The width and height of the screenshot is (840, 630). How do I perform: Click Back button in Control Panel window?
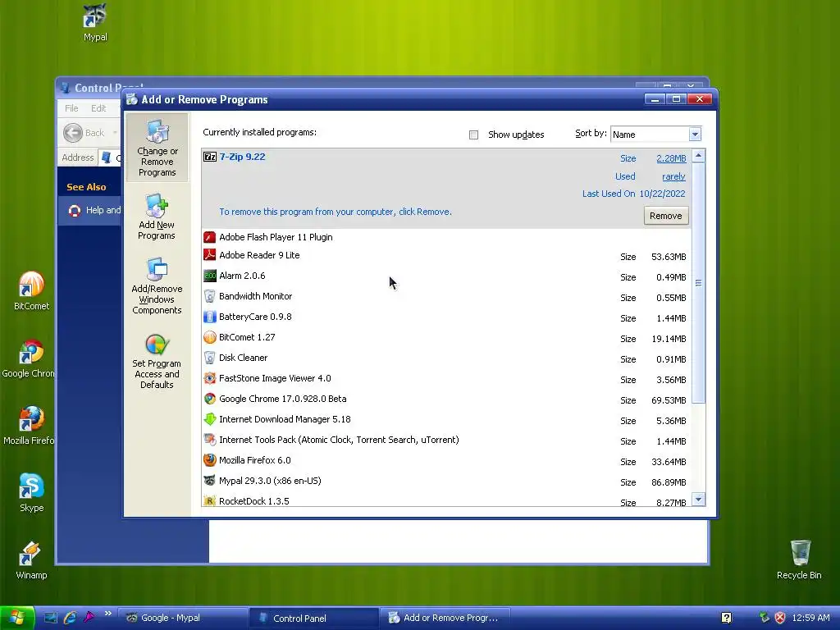pyautogui.click(x=84, y=133)
